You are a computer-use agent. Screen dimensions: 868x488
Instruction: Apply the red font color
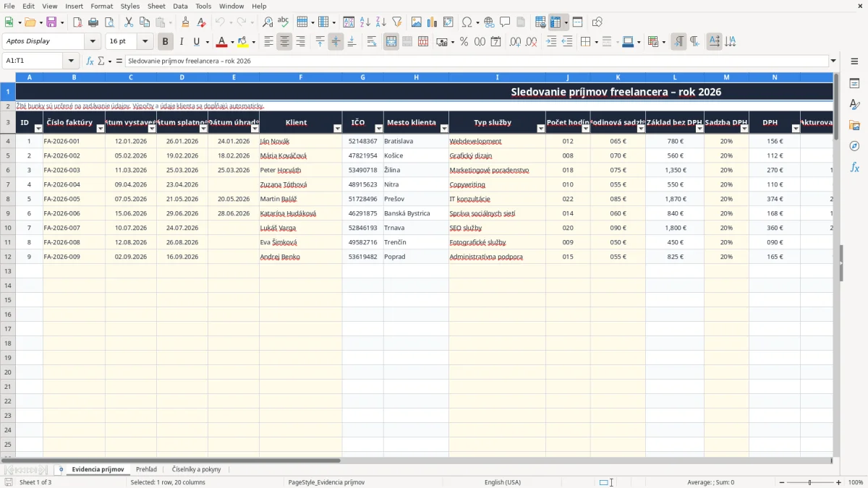pyautogui.click(x=222, y=42)
